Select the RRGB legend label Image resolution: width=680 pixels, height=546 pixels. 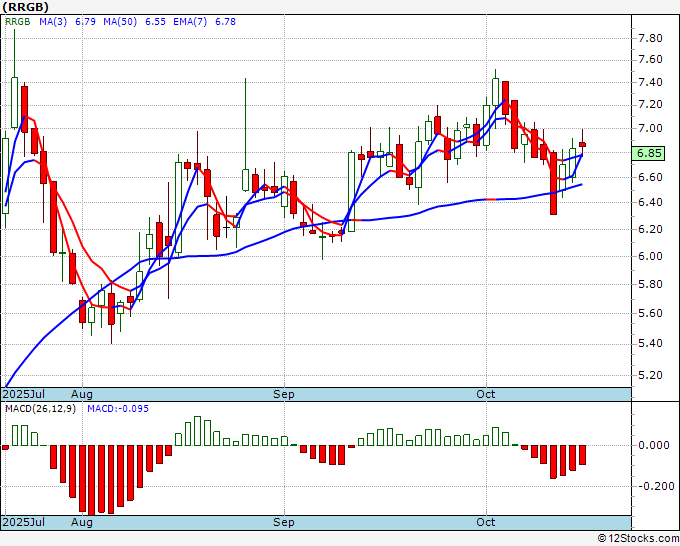click(x=18, y=22)
